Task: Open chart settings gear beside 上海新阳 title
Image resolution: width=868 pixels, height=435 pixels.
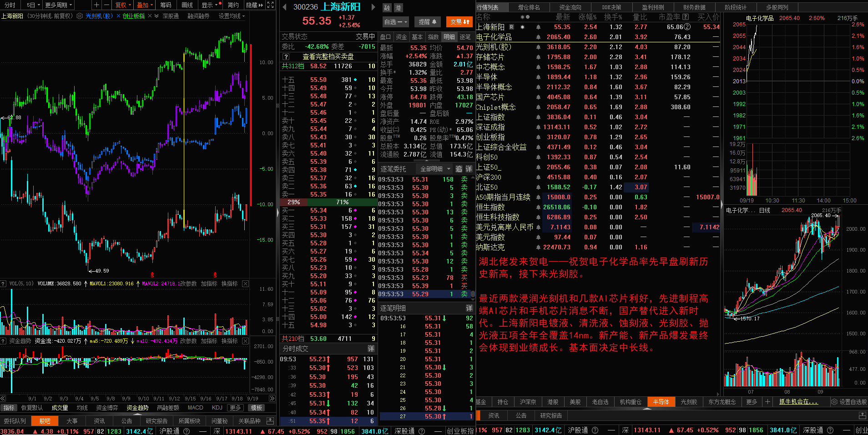Action: [80, 16]
